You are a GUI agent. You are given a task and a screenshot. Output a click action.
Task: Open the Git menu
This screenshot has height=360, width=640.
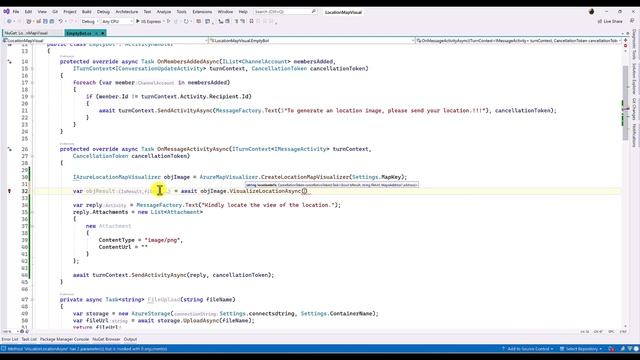coord(55,12)
